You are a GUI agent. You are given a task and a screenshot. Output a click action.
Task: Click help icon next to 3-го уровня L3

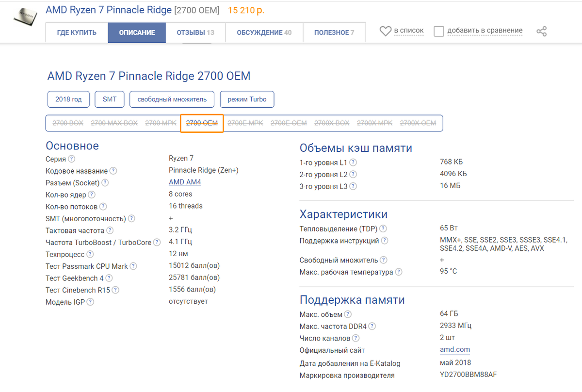click(353, 186)
